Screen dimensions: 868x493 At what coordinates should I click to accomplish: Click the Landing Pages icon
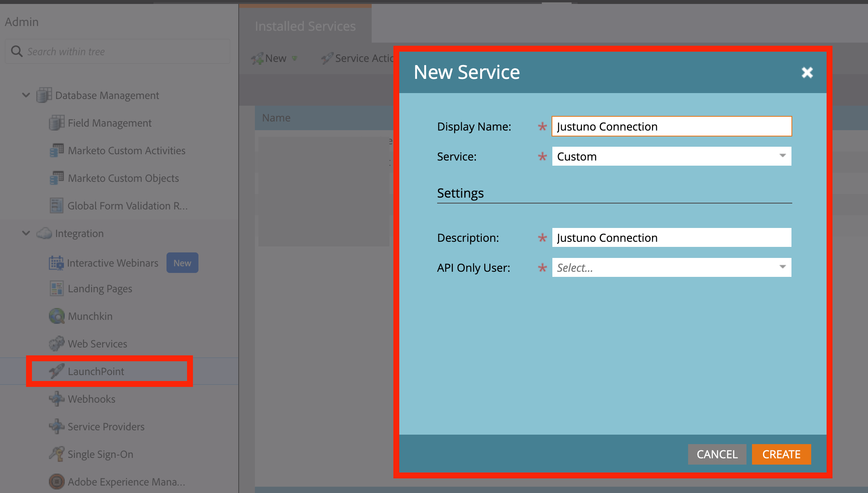[x=56, y=288]
